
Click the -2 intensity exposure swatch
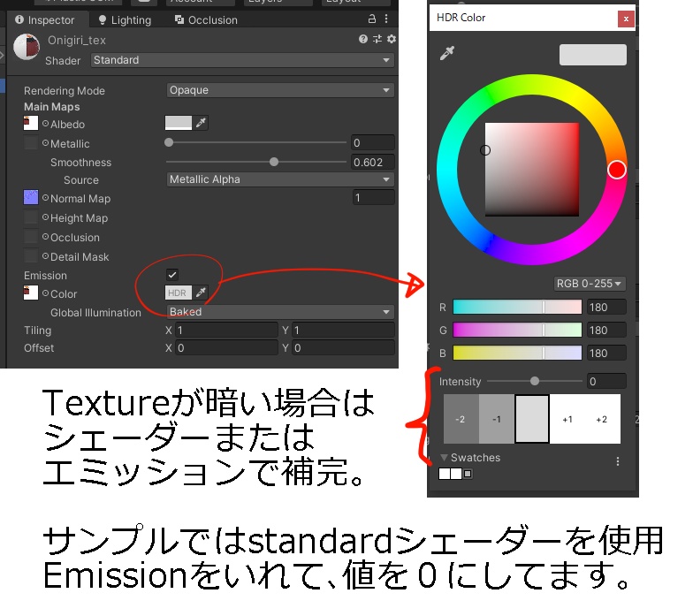tap(461, 419)
